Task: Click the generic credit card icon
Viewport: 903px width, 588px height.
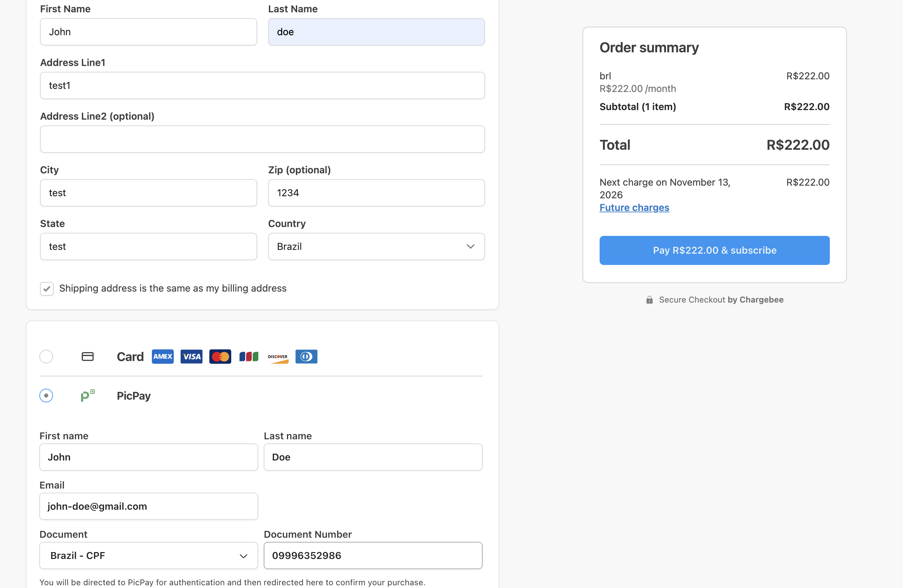Action: point(88,356)
